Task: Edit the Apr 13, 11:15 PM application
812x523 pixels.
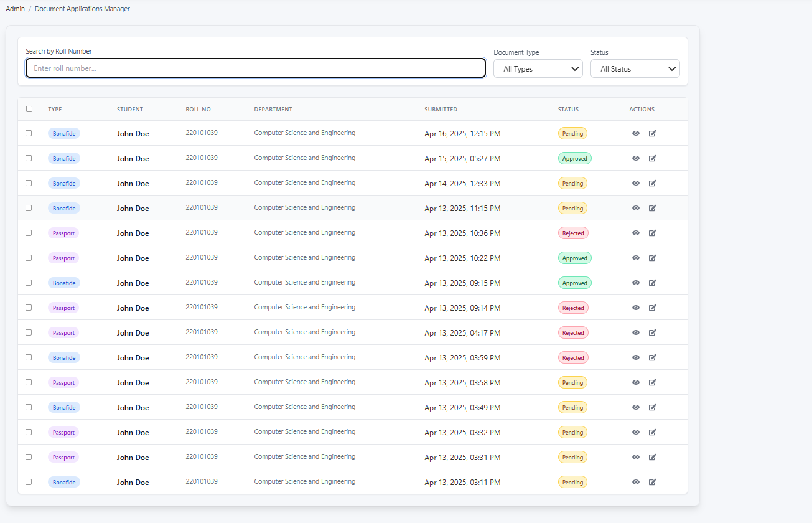Action: tap(653, 208)
